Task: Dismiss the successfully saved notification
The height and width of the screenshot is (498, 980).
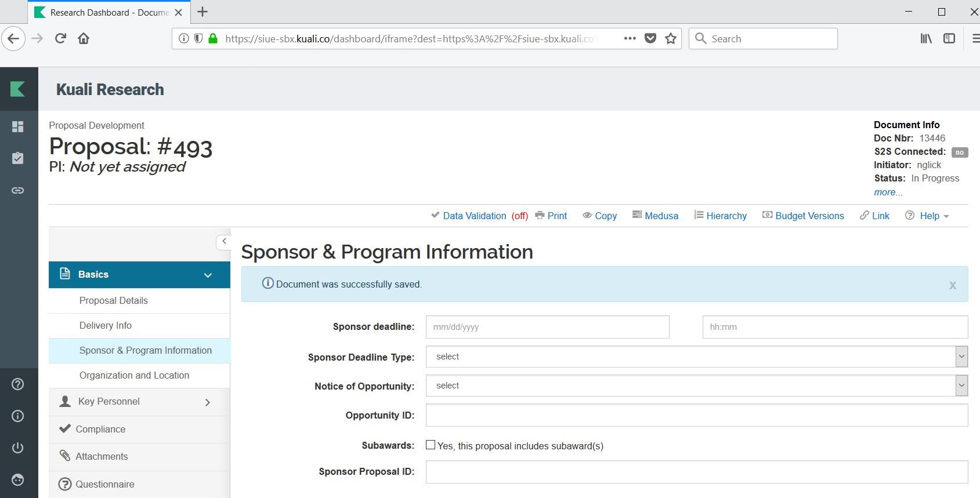Action: pos(952,285)
